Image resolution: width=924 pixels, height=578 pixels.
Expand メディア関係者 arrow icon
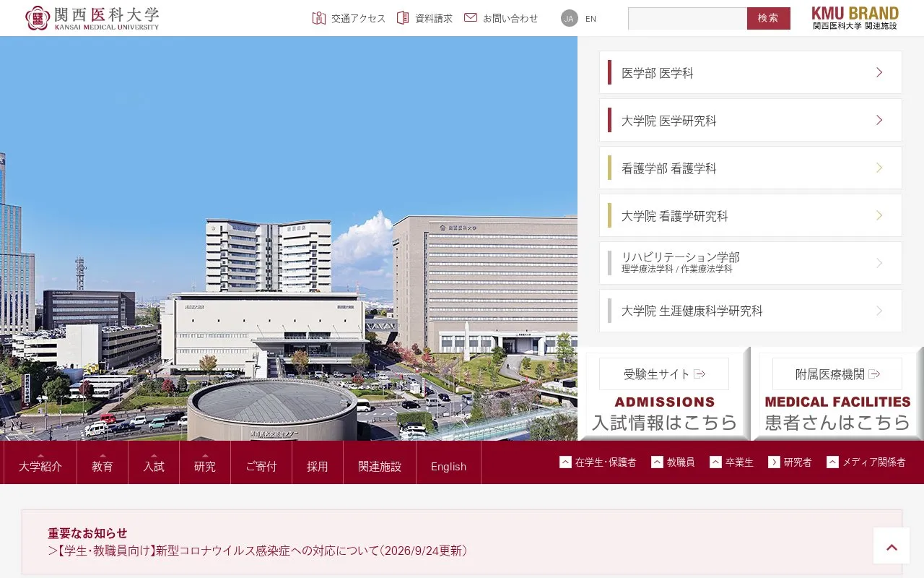pos(832,462)
